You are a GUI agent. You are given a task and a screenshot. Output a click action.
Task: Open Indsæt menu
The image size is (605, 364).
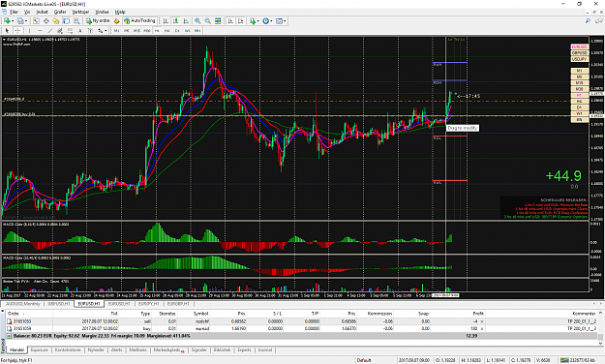[x=42, y=12]
